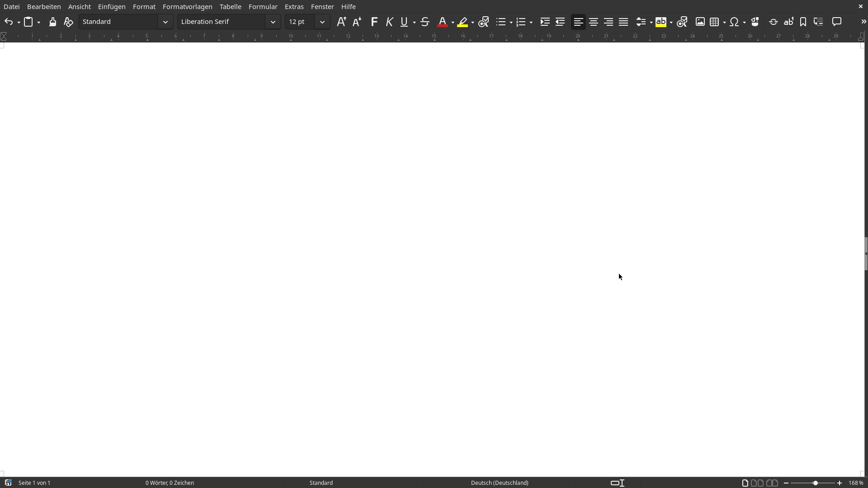Insert an image via picture icon
Screen dimensions: 868x488
point(700,22)
